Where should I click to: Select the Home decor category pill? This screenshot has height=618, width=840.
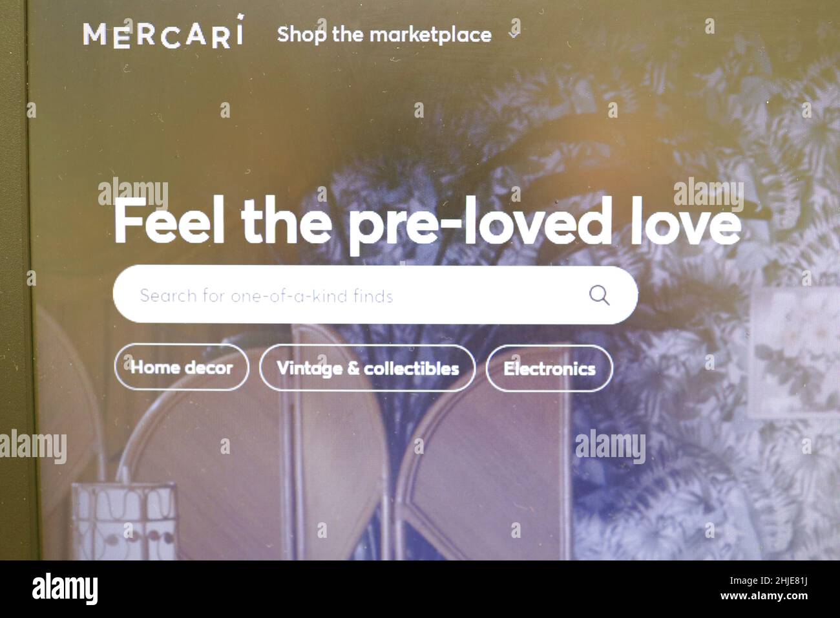click(182, 367)
